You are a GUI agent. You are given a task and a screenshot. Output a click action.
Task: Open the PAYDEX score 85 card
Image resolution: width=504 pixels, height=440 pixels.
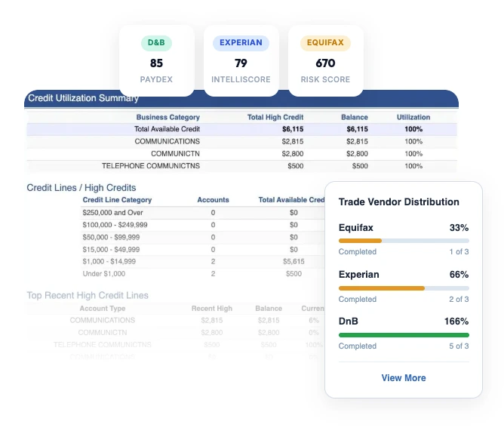pyautogui.click(x=156, y=61)
